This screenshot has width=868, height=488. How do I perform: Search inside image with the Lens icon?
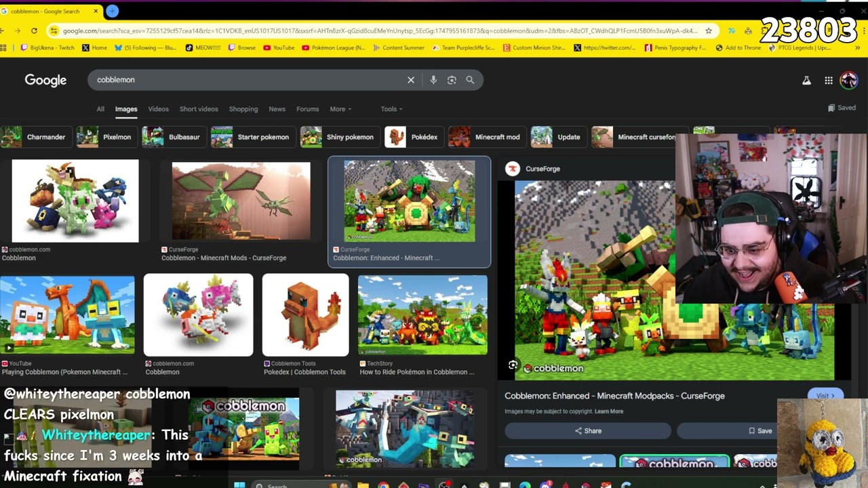[513, 365]
